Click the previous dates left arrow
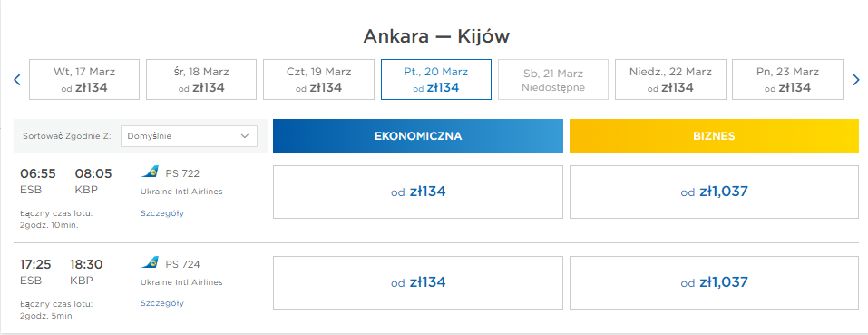Screen dimensions: 868x335 (16, 80)
